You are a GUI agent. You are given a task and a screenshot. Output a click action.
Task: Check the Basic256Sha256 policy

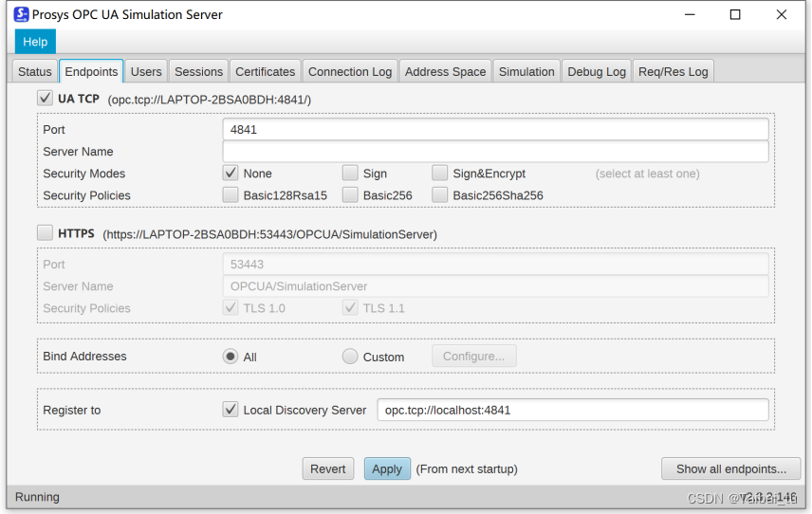(439, 195)
